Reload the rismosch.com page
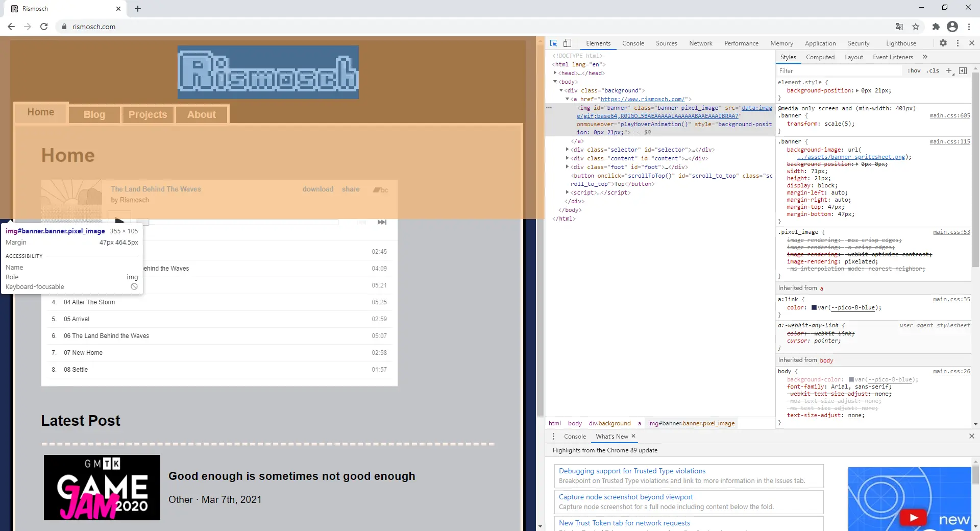980x531 pixels. (44, 27)
